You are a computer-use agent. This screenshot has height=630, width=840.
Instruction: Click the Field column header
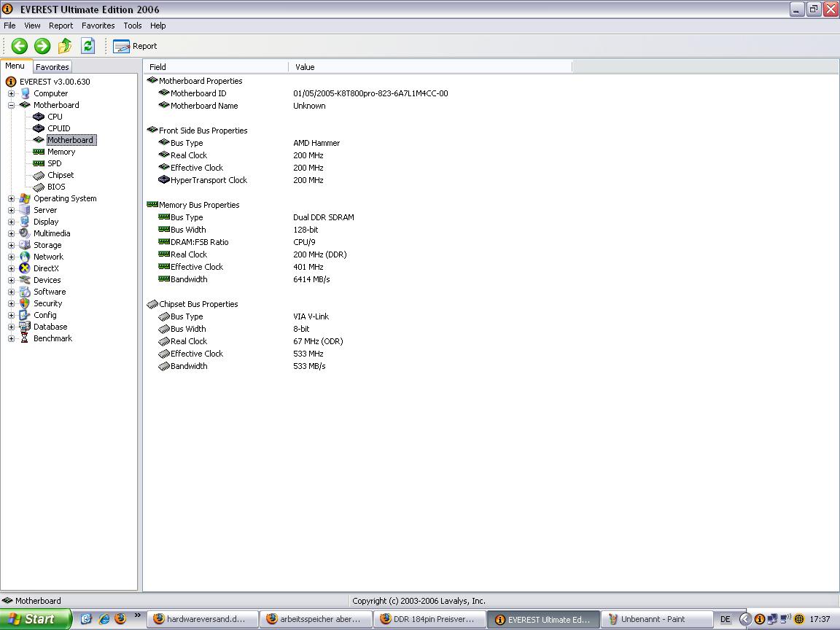(216, 67)
